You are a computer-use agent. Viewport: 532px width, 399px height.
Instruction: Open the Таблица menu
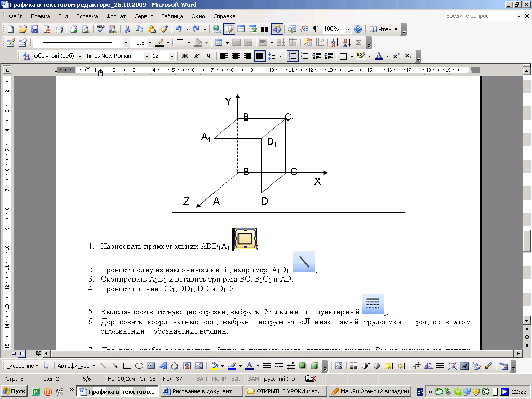[172, 16]
